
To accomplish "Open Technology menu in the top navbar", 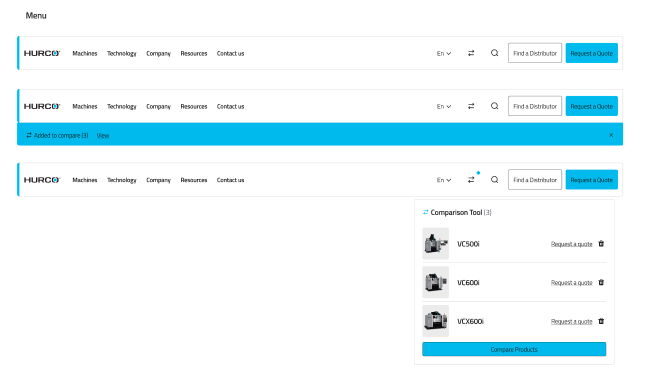I will (x=122, y=54).
